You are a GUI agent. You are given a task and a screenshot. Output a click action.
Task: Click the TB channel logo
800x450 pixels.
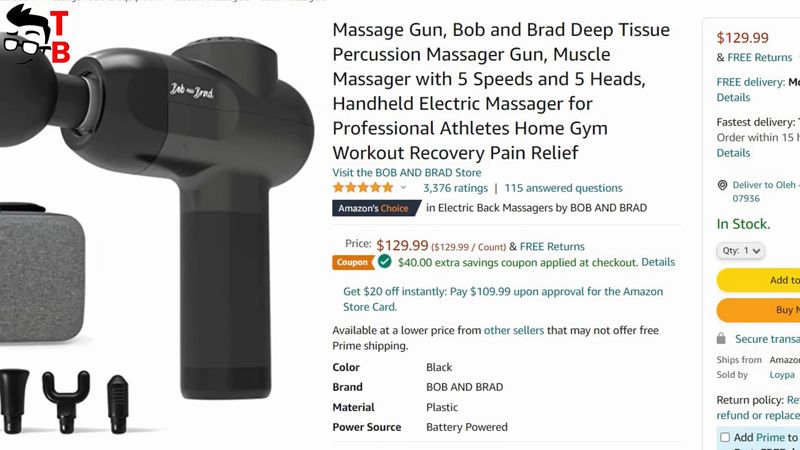(x=35, y=36)
